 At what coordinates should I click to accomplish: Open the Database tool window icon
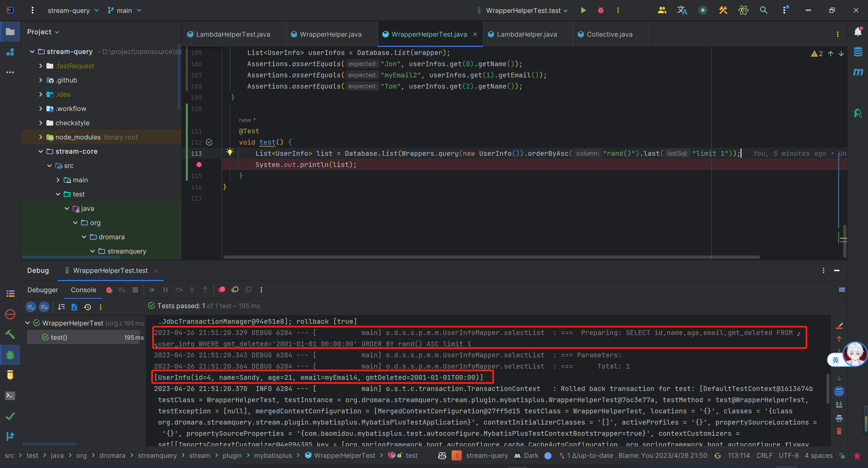click(x=858, y=52)
